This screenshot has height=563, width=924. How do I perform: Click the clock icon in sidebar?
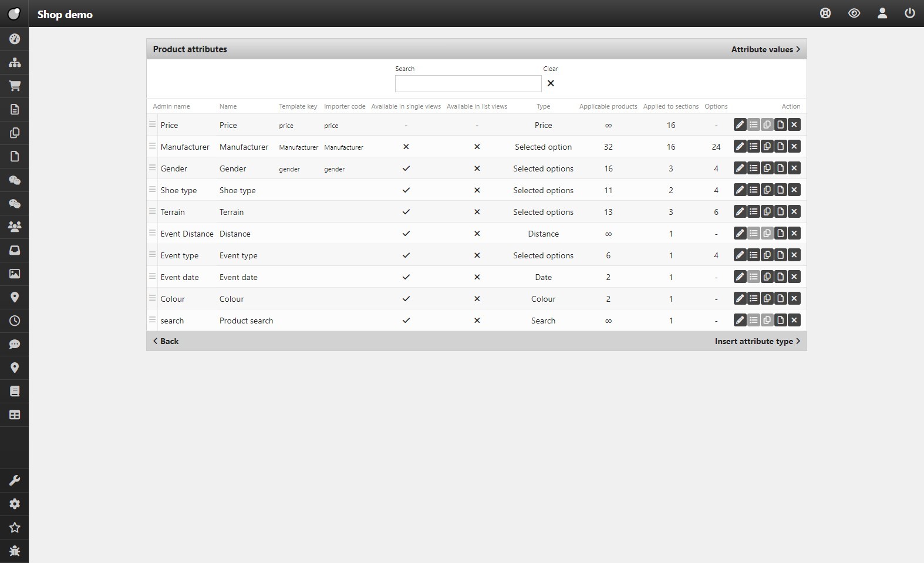(15, 321)
